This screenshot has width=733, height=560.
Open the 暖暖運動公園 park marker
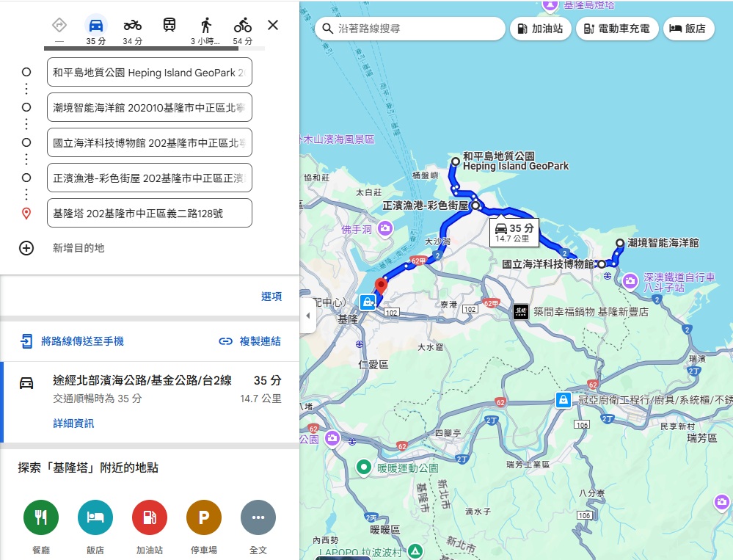363,467
